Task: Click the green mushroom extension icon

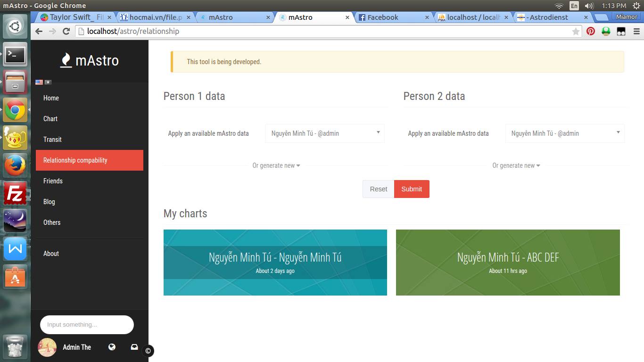Action: point(606,31)
